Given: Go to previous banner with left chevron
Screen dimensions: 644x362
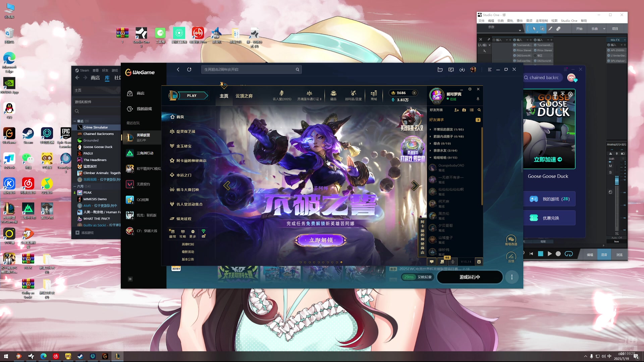Looking at the screenshot, I should (x=227, y=185).
